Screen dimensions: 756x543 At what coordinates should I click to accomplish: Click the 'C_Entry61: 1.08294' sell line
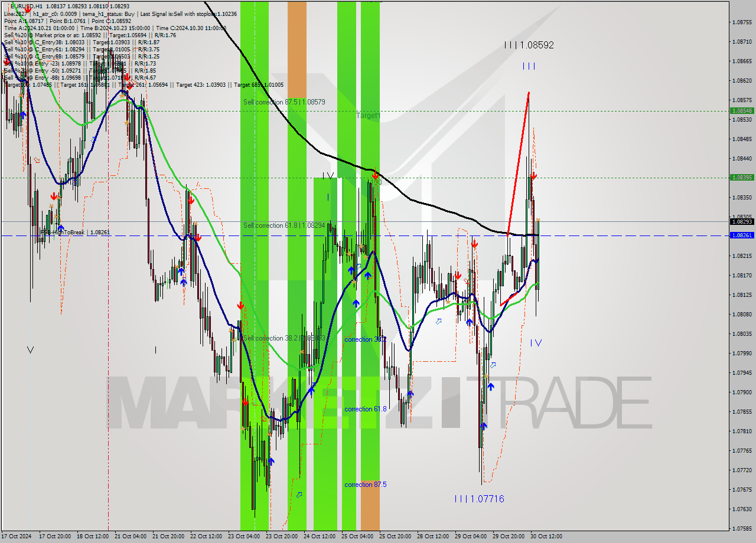click(82, 49)
